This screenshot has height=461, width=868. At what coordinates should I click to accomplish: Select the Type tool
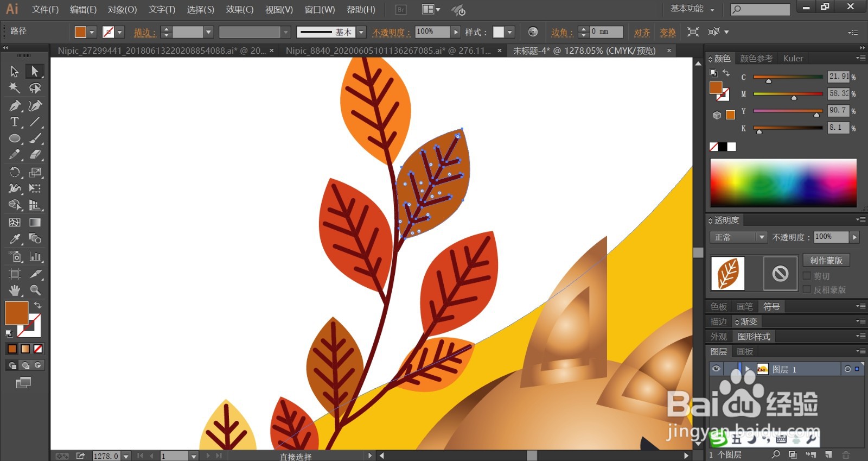click(15, 122)
